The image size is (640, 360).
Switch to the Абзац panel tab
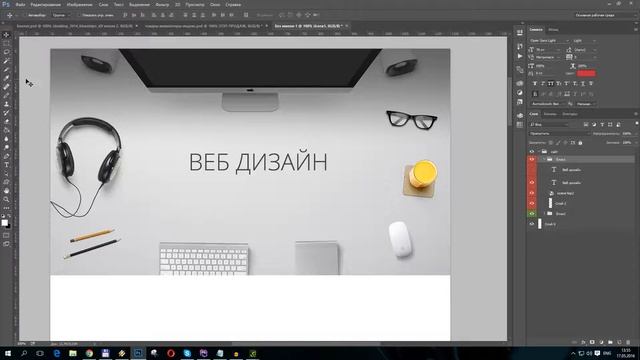(553, 30)
